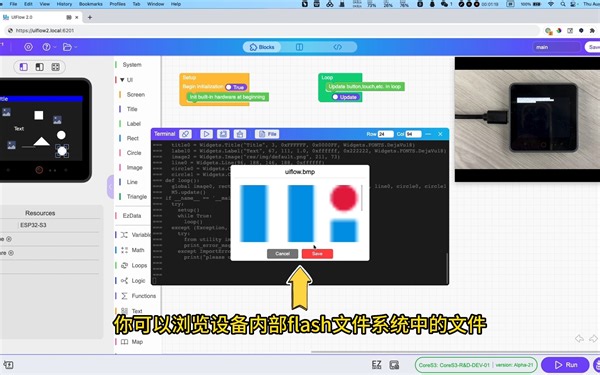Edit the terminal Col value field
Image resolution: width=600 pixels, height=375 pixels.
pos(413,134)
